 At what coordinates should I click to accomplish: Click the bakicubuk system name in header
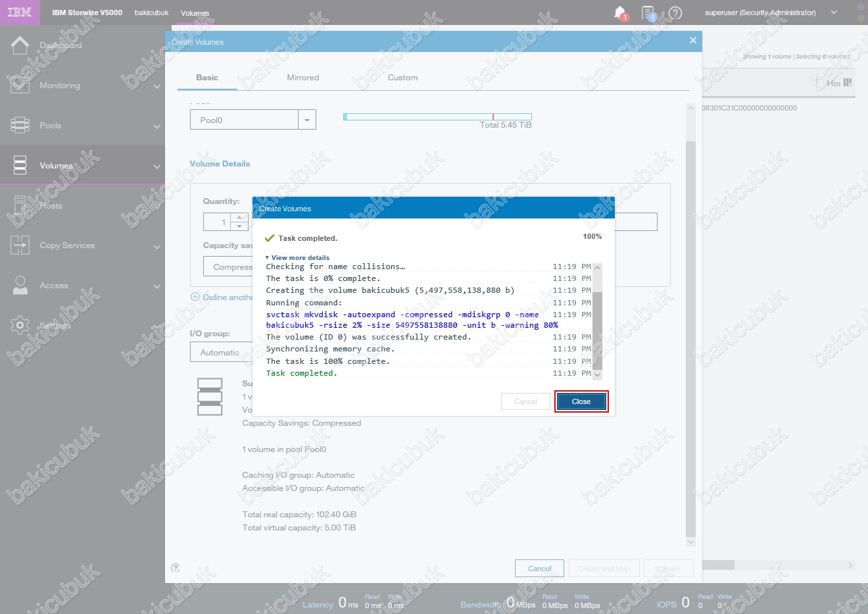coord(151,13)
